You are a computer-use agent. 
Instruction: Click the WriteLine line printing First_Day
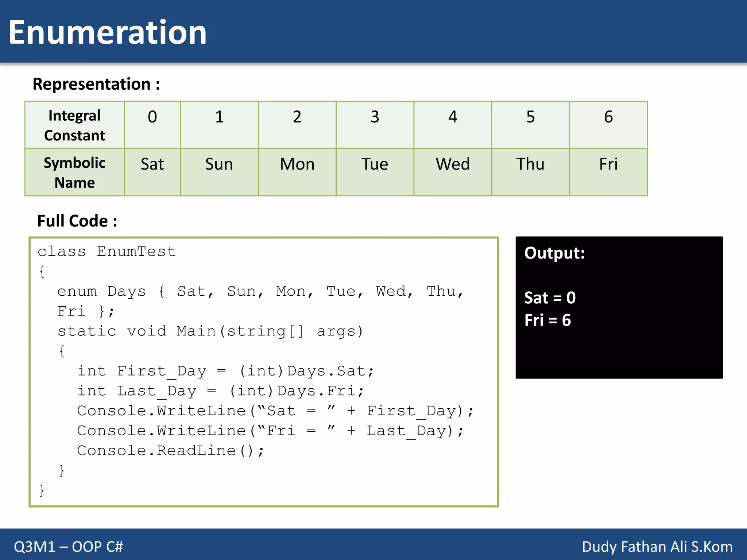coord(275,411)
